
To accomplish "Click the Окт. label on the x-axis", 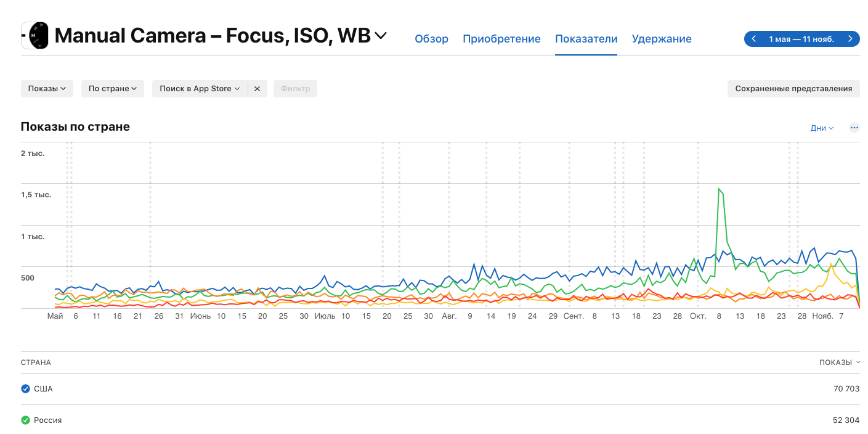I will point(698,316).
